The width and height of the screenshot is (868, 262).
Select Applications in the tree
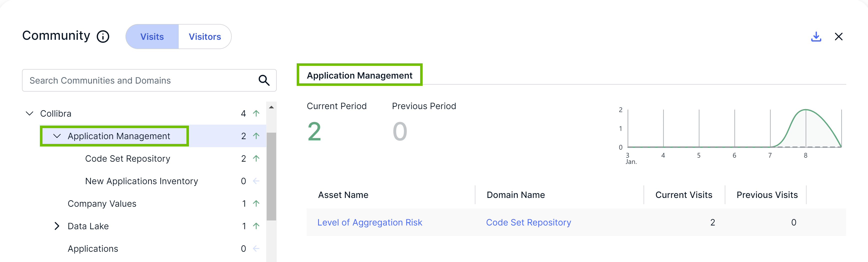(93, 248)
